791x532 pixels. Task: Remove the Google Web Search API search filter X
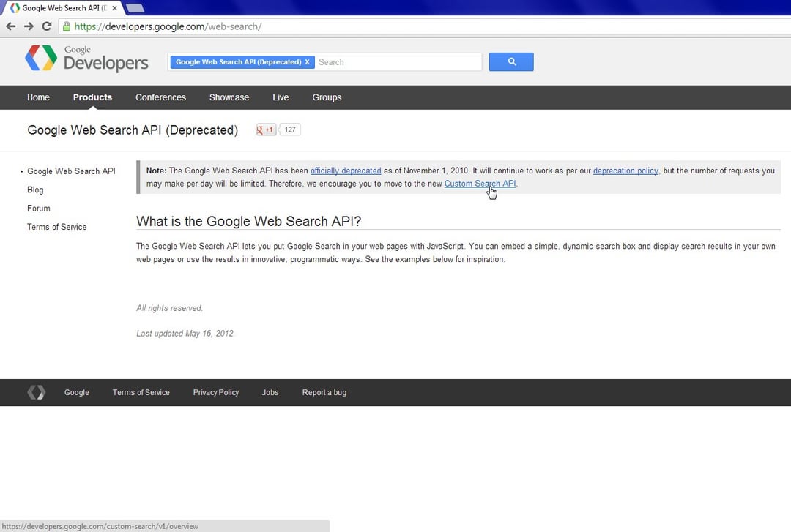point(307,62)
